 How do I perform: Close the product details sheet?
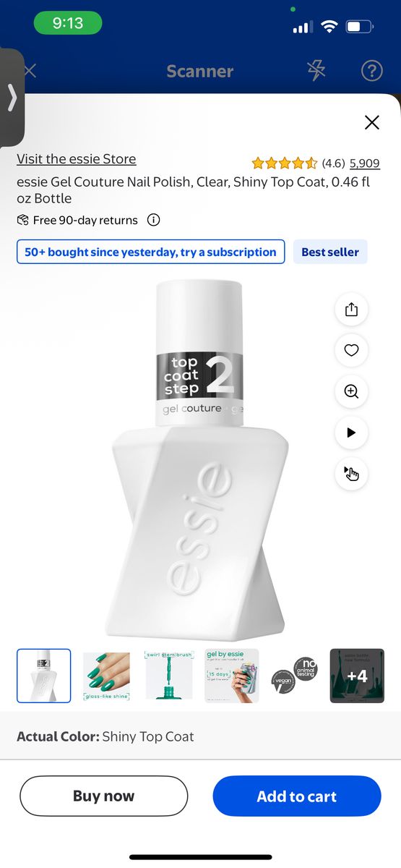point(372,122)
